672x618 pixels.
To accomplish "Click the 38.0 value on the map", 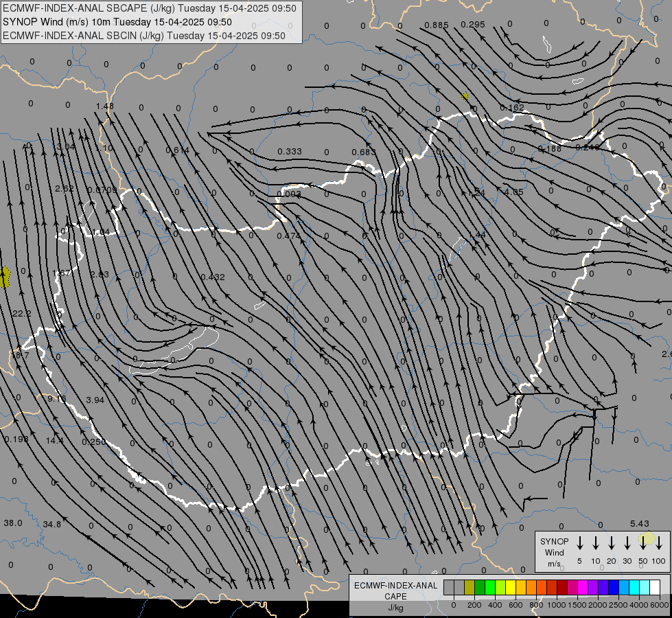I will point(12,523).
